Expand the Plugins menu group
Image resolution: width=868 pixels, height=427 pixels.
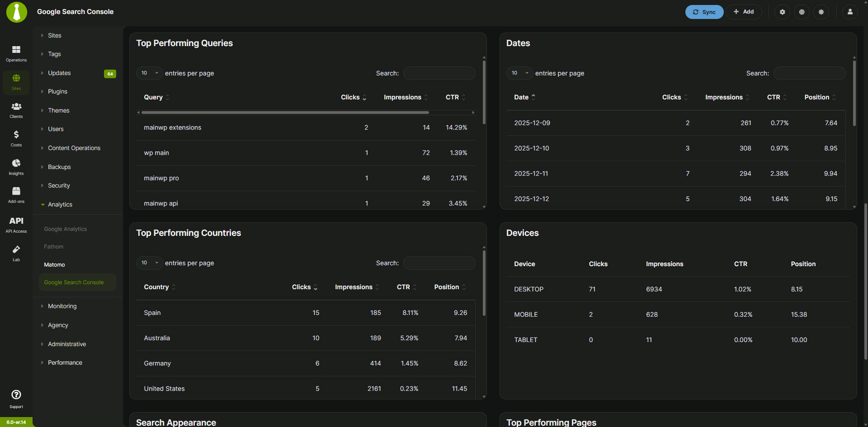(57, 91)
